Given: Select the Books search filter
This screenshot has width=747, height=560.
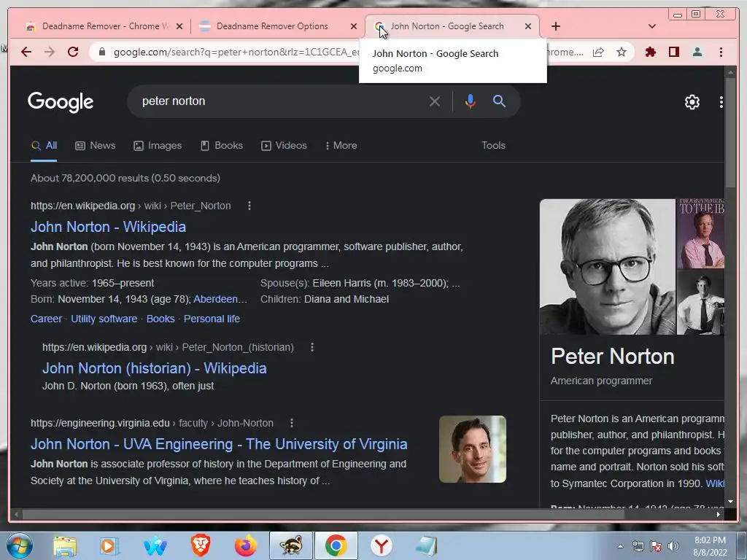Looking at the screenshot, I should click(x=222, y=146).
